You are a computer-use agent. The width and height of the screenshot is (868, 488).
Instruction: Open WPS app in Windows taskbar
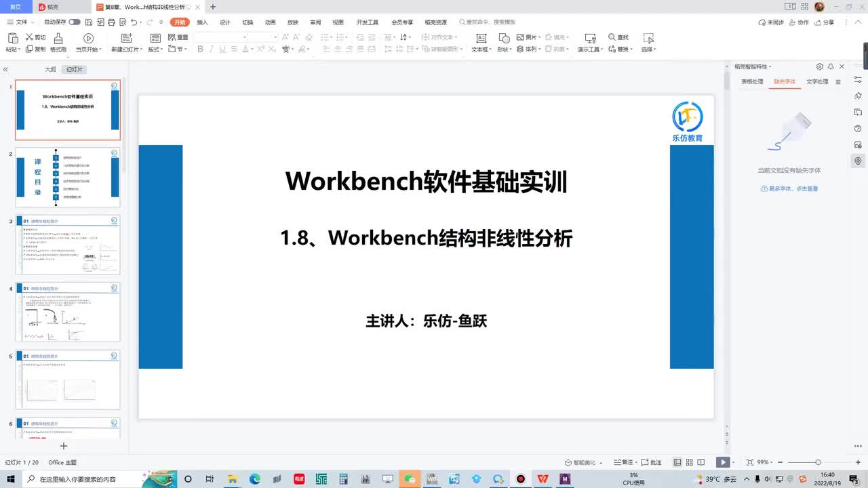click(x=542, y=479)
